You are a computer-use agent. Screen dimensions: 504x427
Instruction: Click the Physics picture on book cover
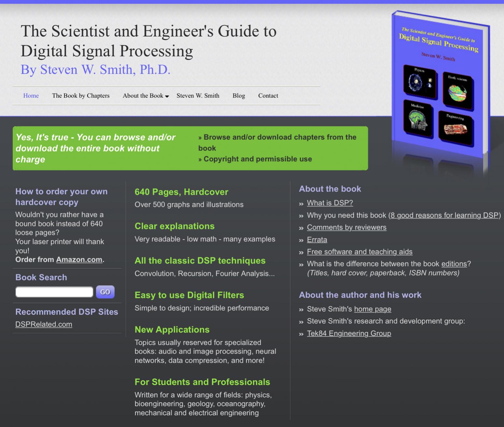[420, 82]
